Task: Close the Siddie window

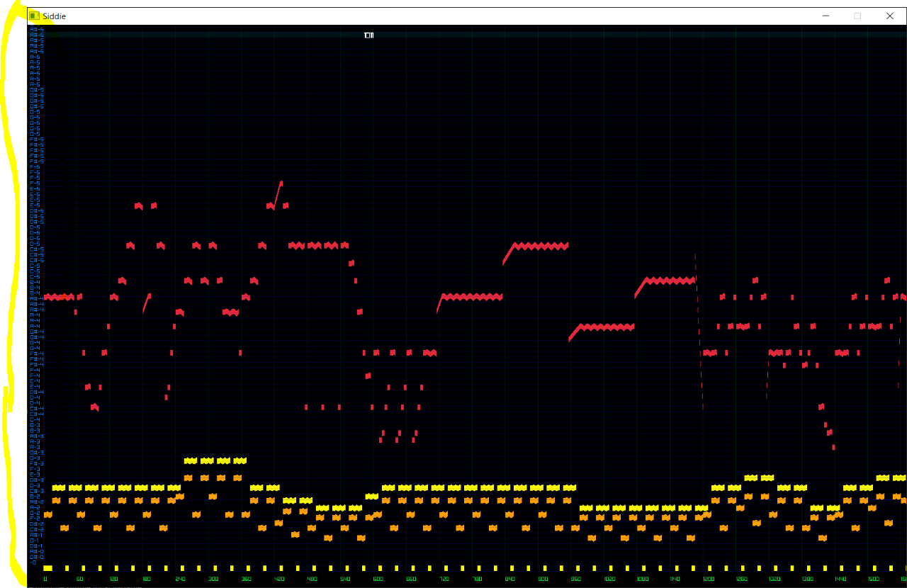Action: pos(890,16)
